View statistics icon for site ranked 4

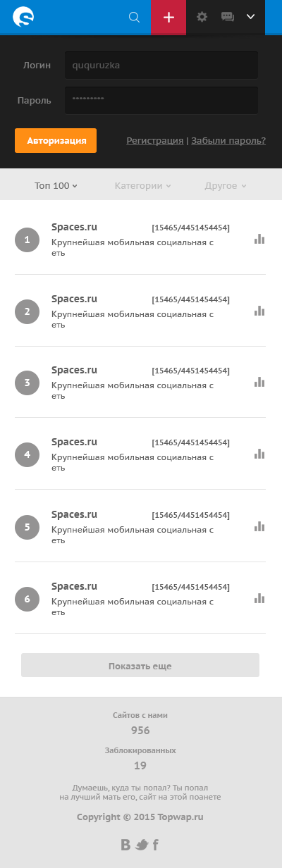click(259, 454)
